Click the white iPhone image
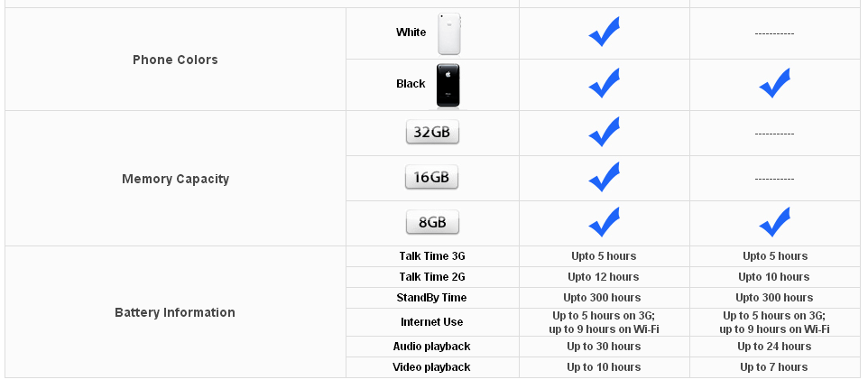The height and width of the screenshot is (389, 868). coord(449,33)
